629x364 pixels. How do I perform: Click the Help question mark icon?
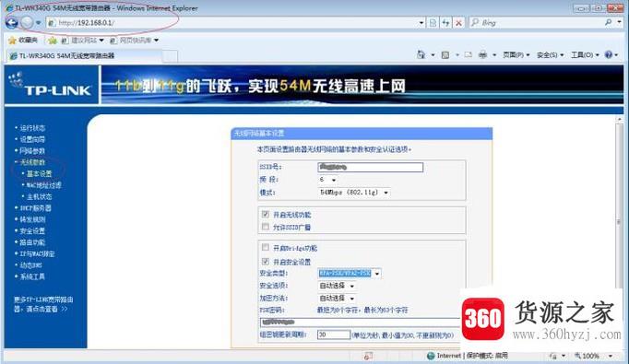point(609,54)
